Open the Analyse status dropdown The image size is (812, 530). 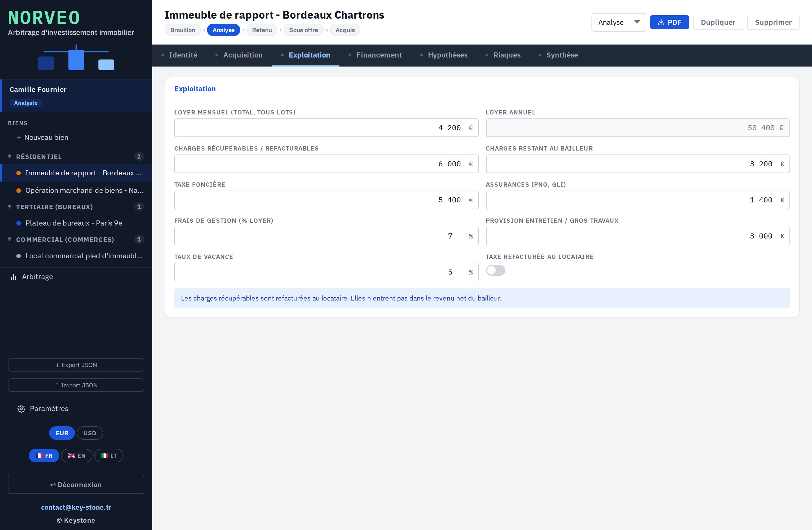click(x=619, y=23)
